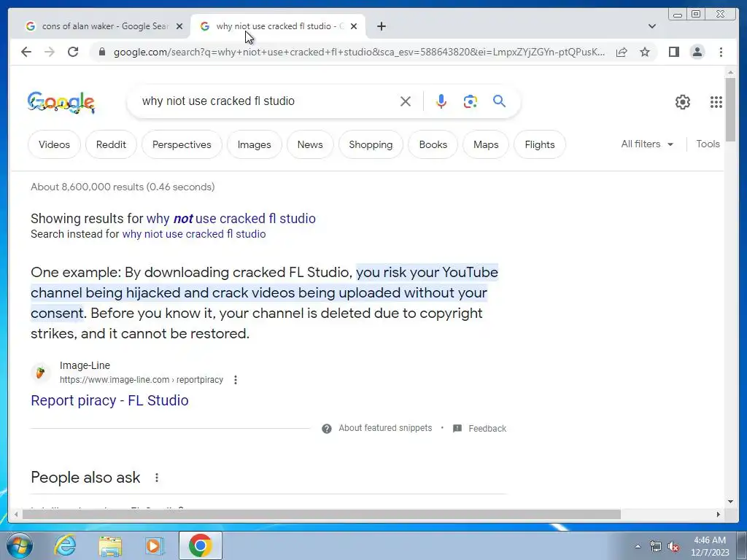This screenshot has width=747, height=560.
Task: Click the scroll down arrow
Action: (x=730, y=501)
